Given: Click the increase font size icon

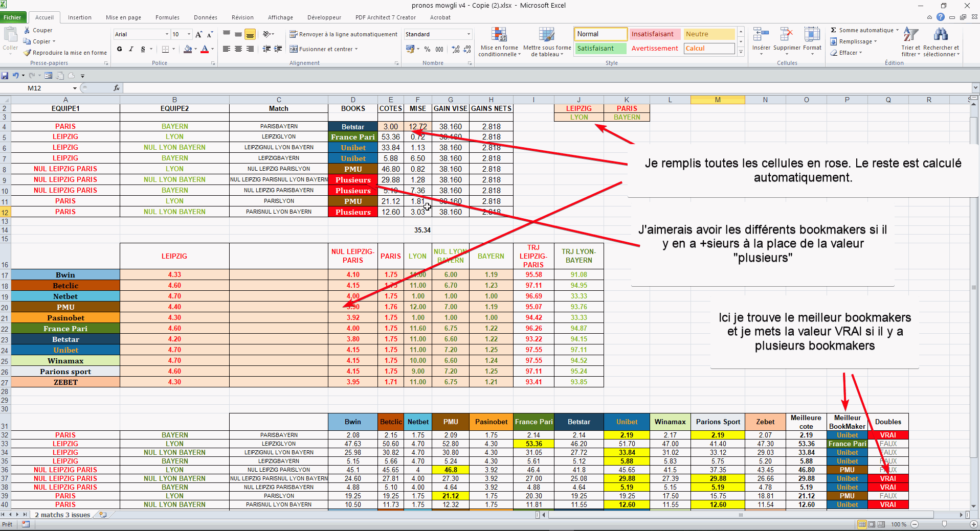Looking at the screenshot, I should (198, 34).
